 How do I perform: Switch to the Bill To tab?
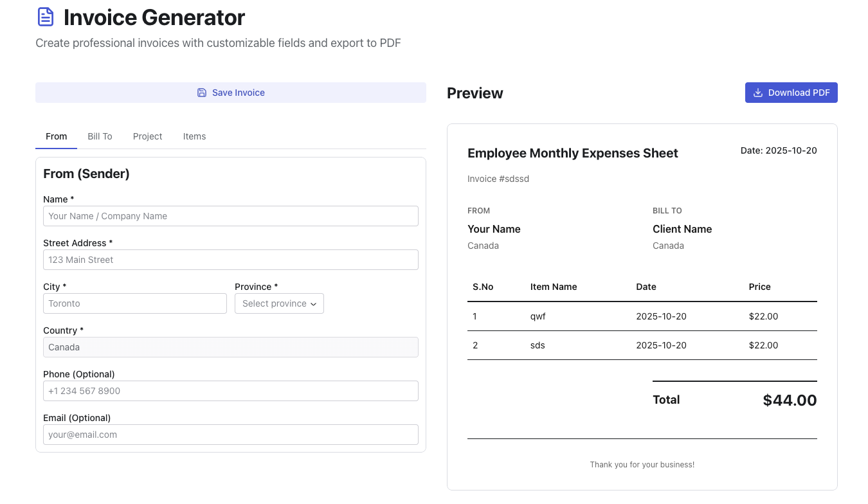(100, 136)
